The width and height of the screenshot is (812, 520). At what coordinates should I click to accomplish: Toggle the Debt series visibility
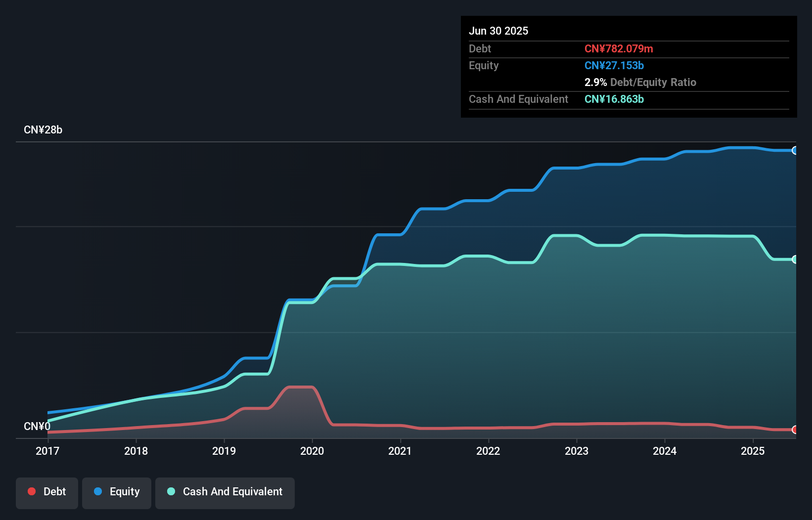(47, 492)
